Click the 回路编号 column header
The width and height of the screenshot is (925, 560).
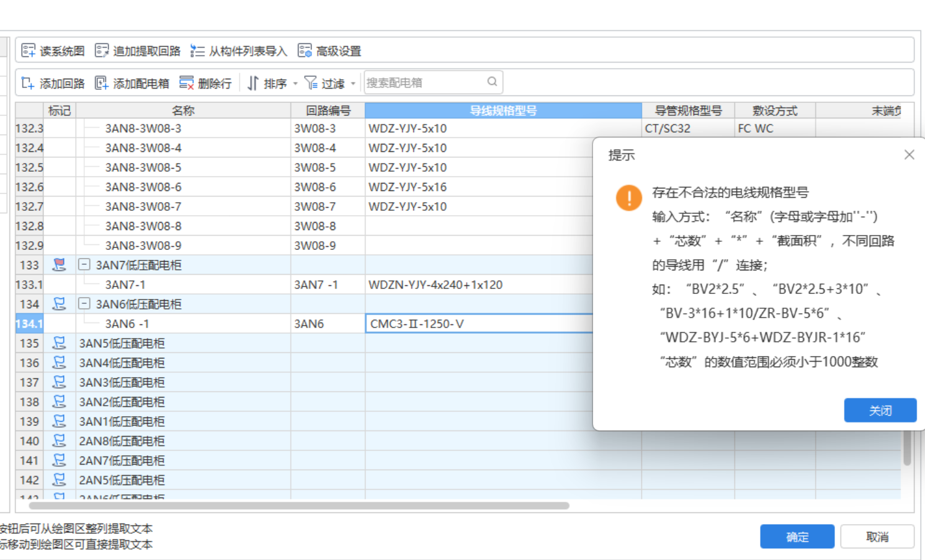[328, 110]
